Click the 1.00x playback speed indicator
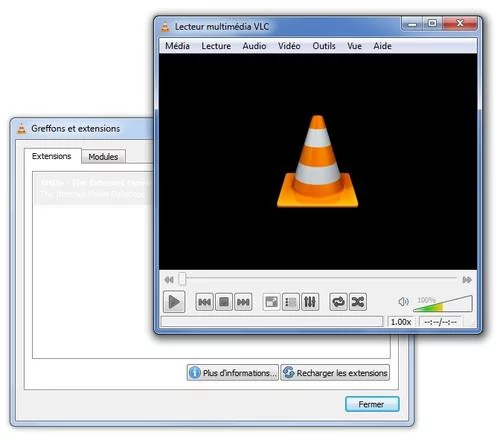 [401, 322]
